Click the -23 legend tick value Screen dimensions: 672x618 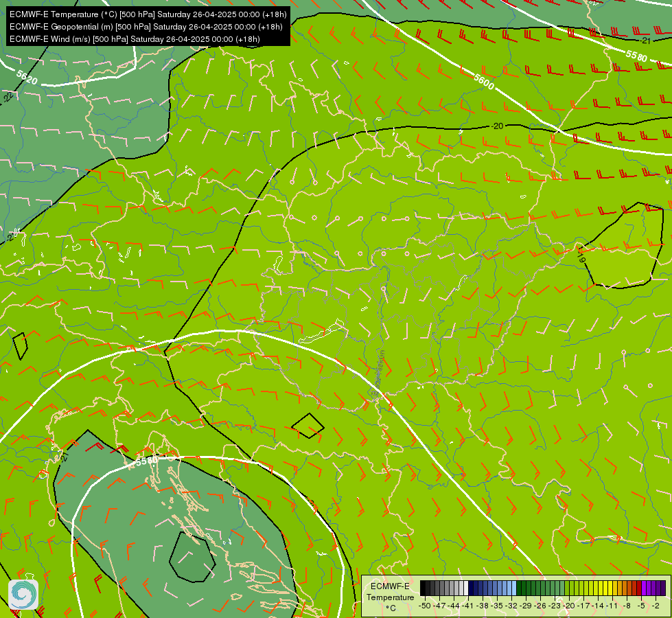click(x=555, y=606)
